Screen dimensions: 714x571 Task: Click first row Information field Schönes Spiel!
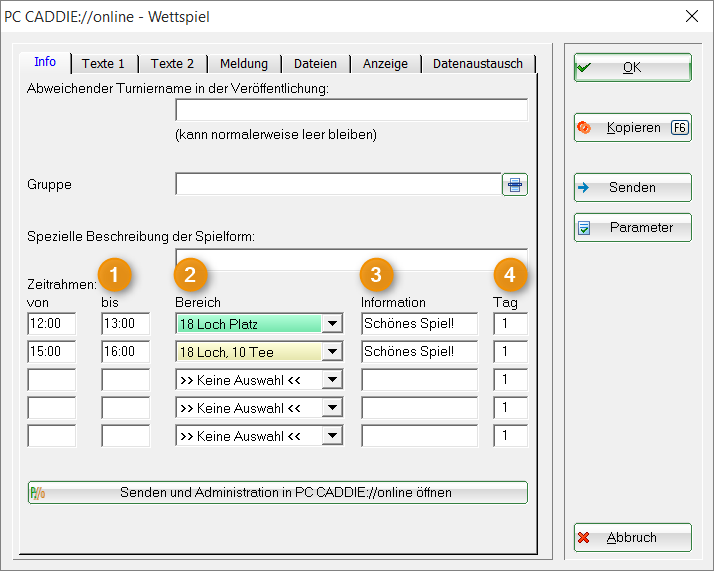coord(419,323)
